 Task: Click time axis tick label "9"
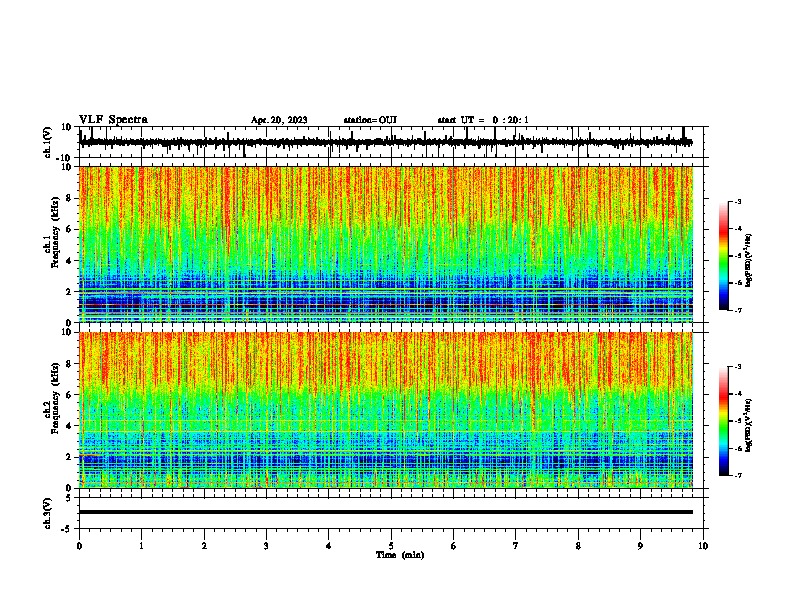640,545
